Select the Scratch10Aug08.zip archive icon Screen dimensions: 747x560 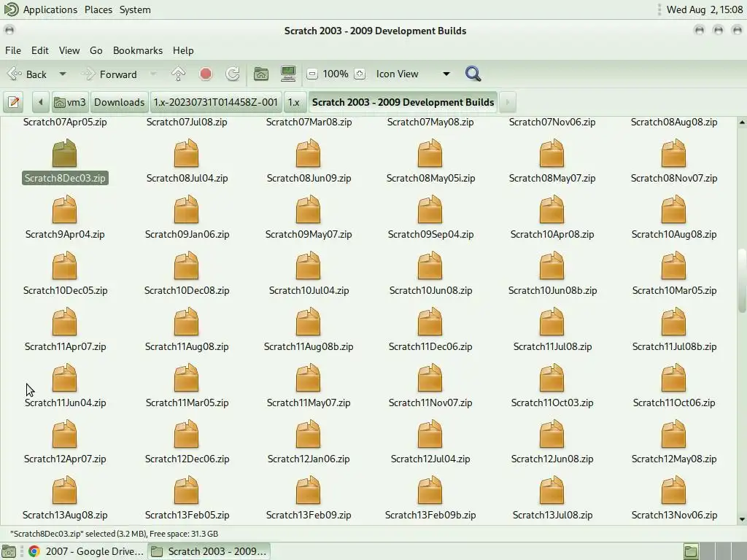(x=673, y=209)
